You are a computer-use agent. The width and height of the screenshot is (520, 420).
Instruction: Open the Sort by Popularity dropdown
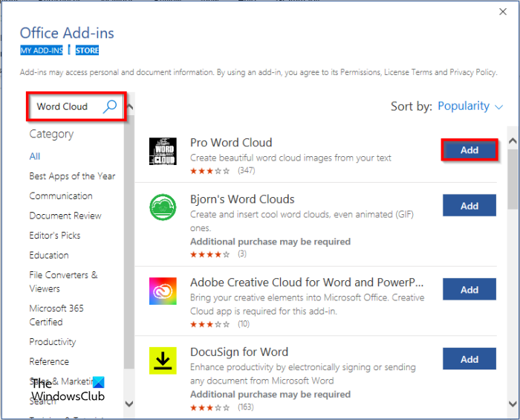coord(469,106)
